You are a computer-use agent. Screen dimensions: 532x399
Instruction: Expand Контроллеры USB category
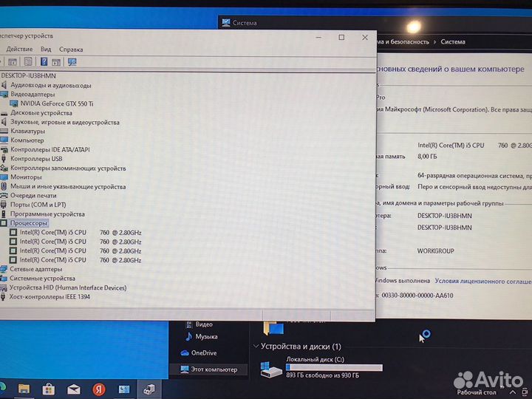(36, 158)
